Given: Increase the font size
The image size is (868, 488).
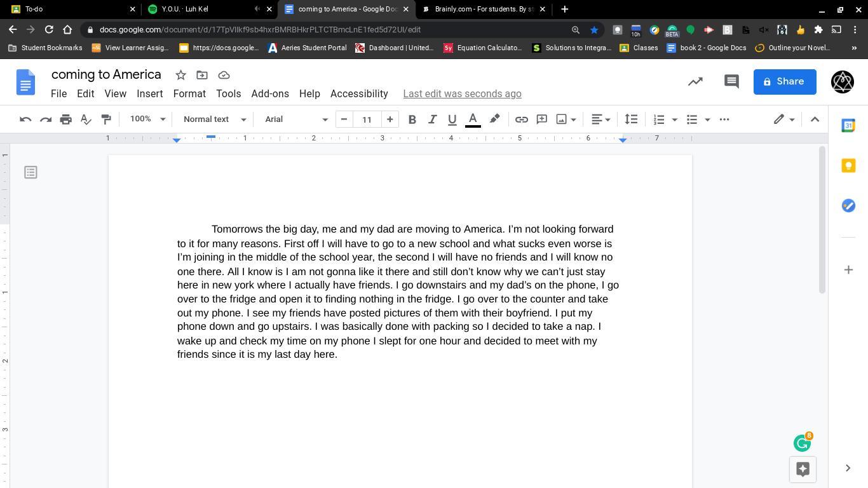Looking at the screenshot, I should [x=390, y=119].
